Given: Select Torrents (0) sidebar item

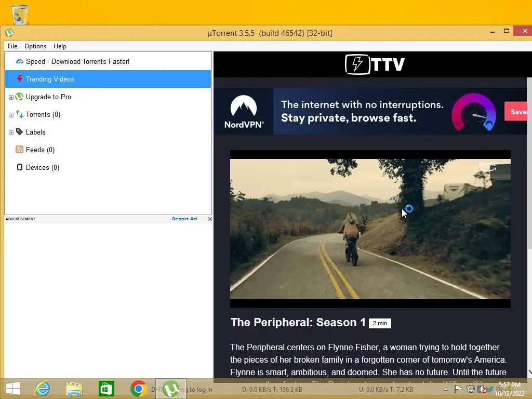Looking at the screenshot, I should point(108,114).
